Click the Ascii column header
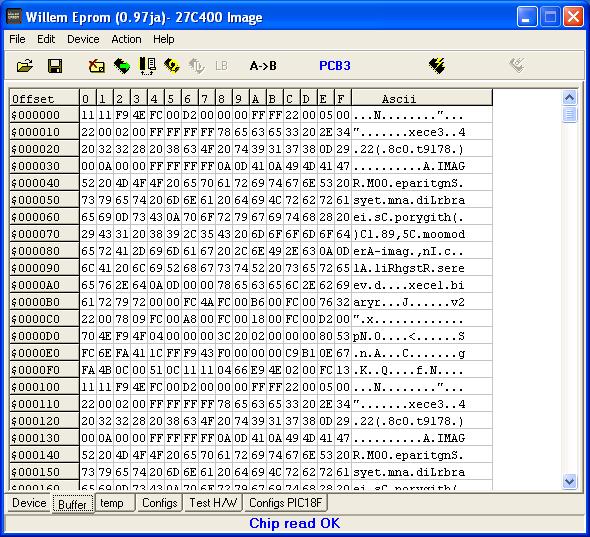 tap(422, 99)
